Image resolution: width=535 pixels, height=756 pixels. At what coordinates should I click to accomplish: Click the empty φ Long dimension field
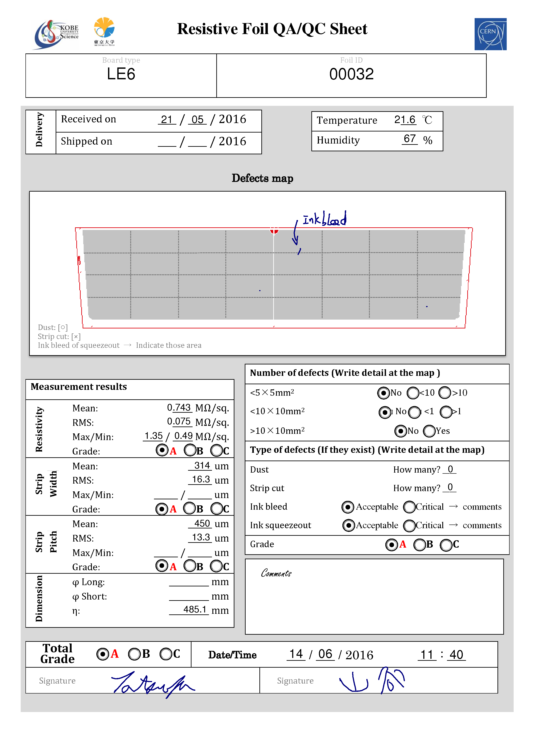189,582
